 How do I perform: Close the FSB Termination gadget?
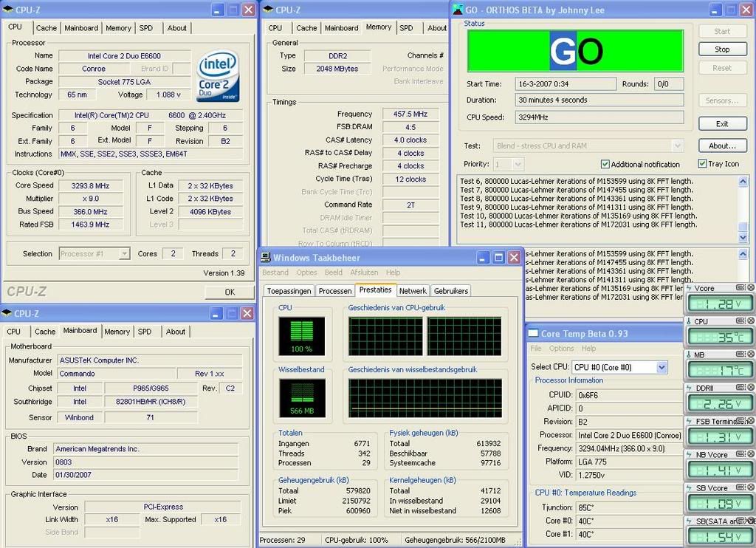[x=751, y=421]
